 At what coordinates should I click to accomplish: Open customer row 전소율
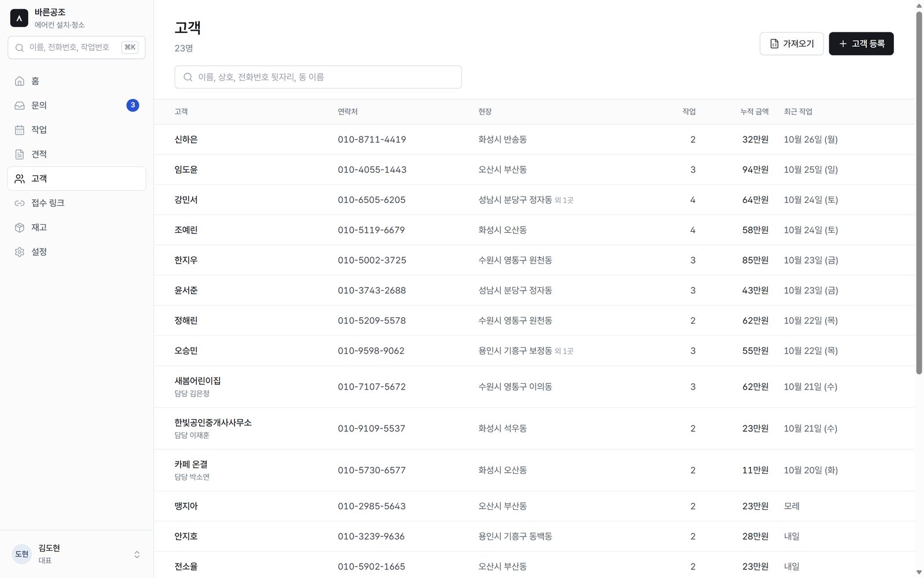click(x=534, y=565)
